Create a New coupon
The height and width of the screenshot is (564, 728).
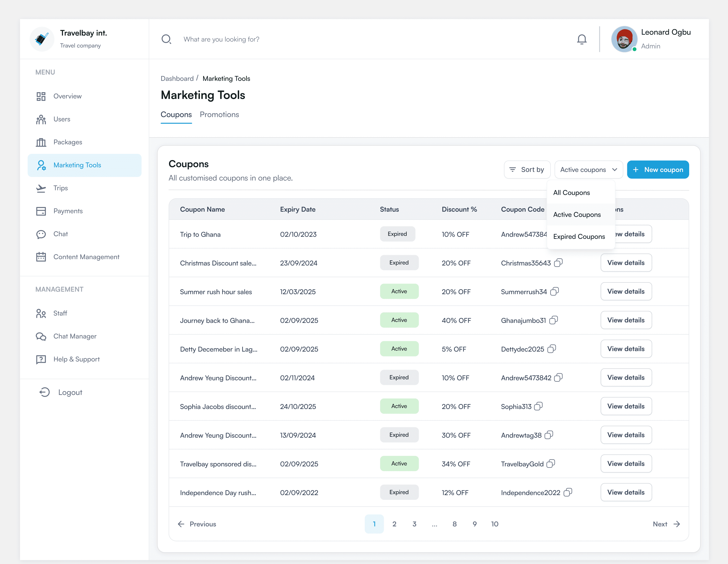tap(658, 170)
